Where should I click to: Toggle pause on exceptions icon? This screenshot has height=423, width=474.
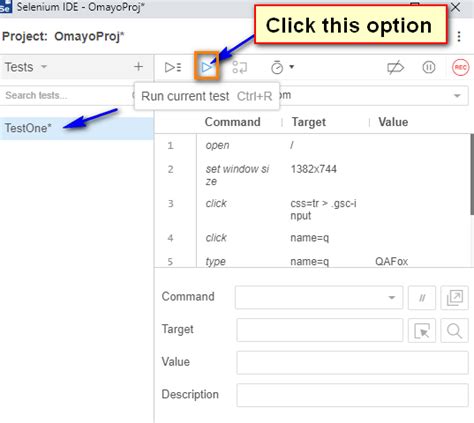pos(429,68)
